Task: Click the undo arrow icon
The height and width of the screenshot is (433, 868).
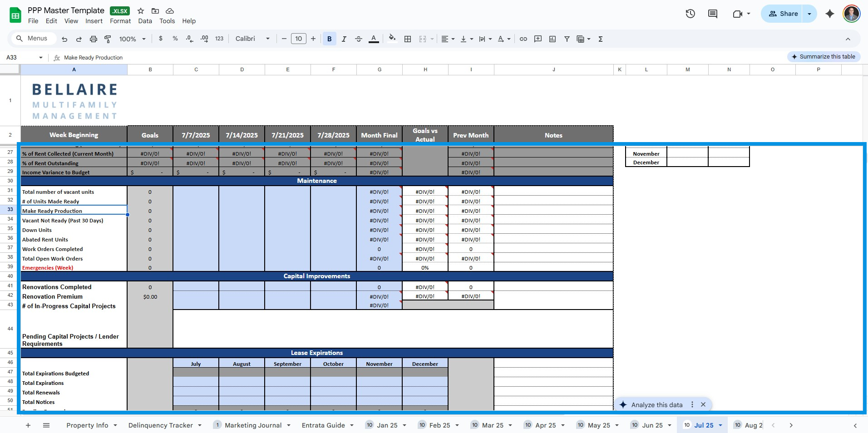Action: pyautogui.click(x=64, y=39)
